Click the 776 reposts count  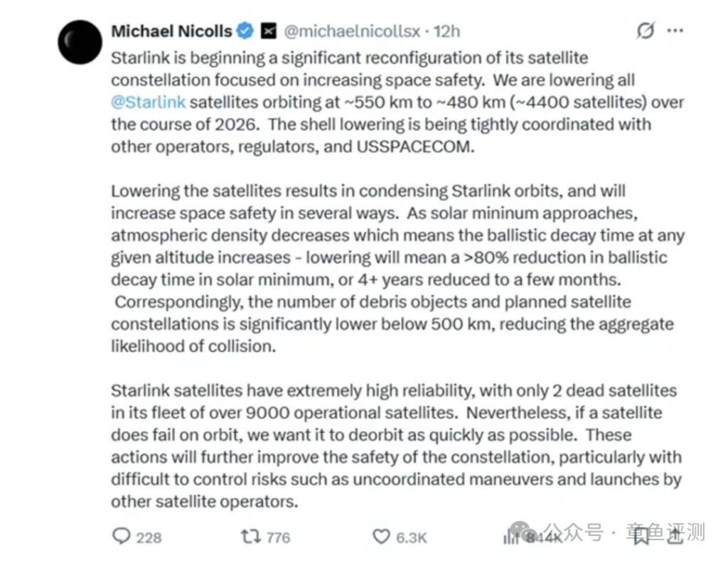pyautogui.click(x=278, y=538)
